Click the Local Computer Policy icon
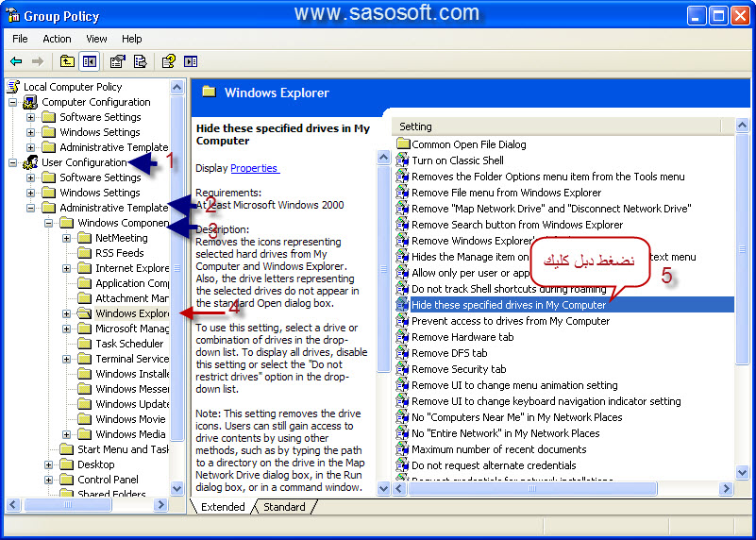The image size is (756, 540). point(13,87)
